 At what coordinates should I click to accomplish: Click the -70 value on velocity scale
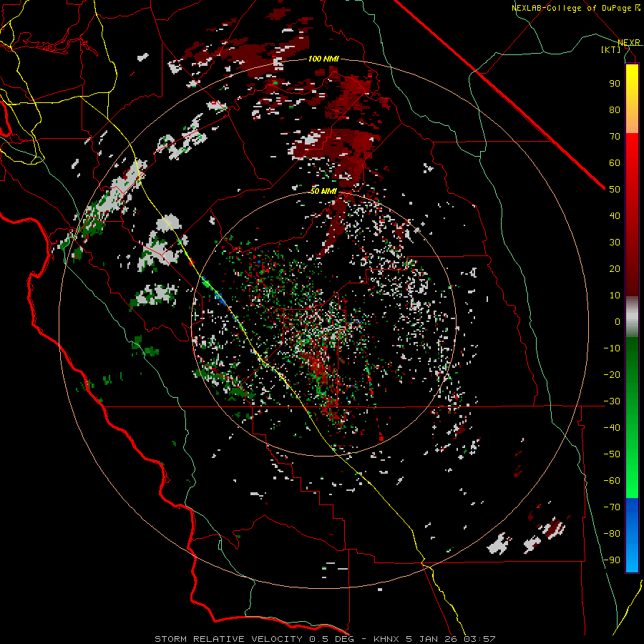point(612,507)
